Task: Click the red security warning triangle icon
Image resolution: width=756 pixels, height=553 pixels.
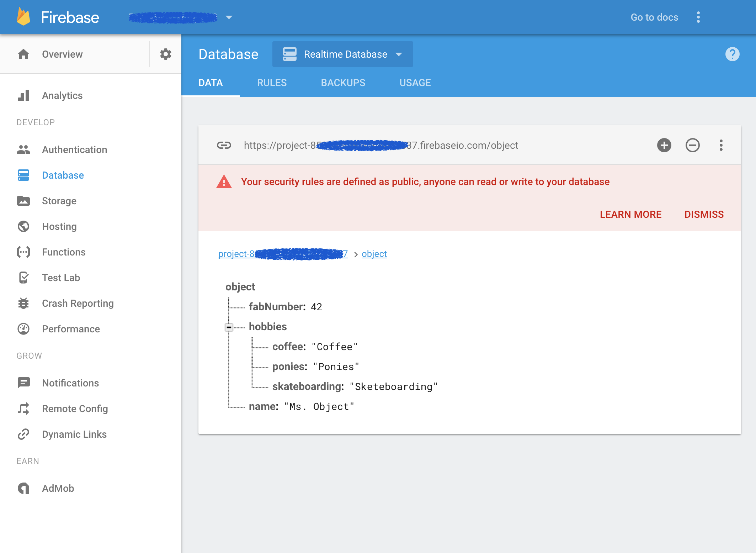Action: point(224,181)
